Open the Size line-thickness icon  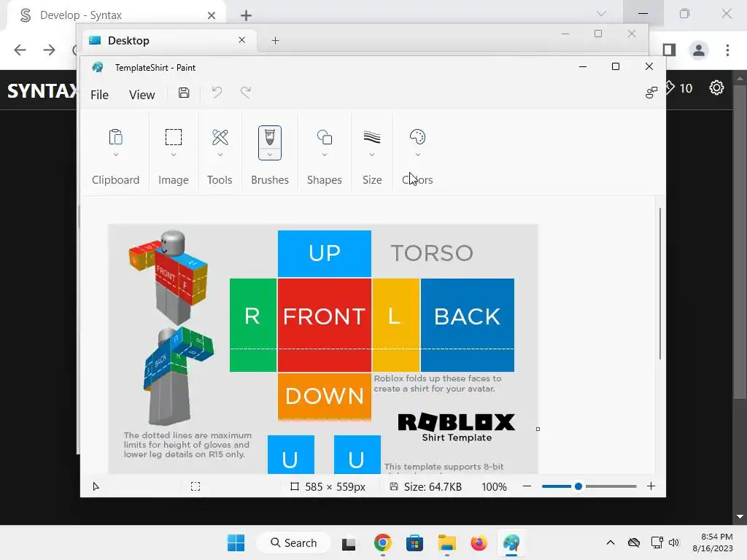[x=372, y=137]
